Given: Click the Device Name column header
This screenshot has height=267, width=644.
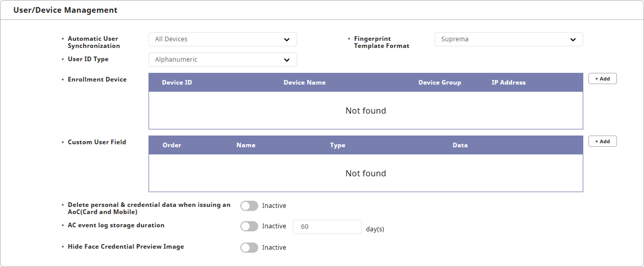Looking at the screenshot, I should 304,83.
